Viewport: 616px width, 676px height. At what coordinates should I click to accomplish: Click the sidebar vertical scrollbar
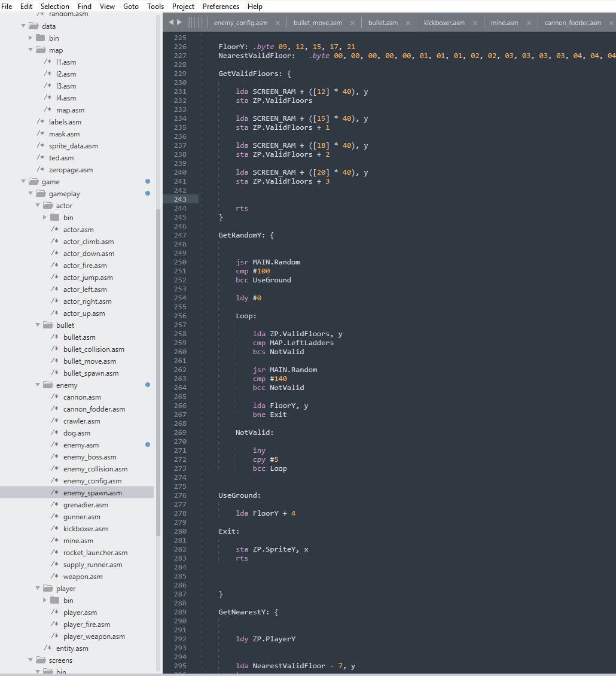[x=158, y=372]
